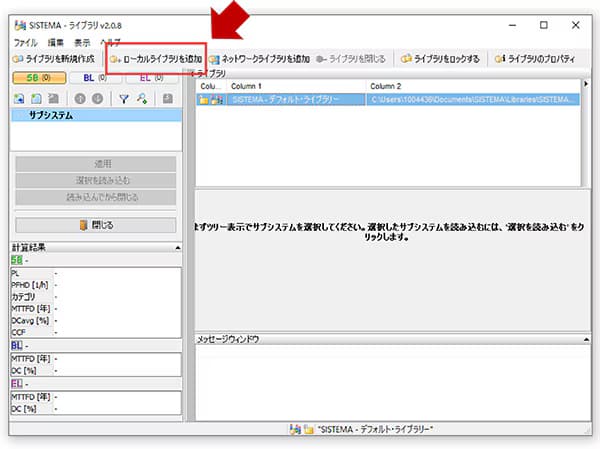Click the ライブラリを新規作成 toolbar button

pyautogui.click(x=54, y=59)
